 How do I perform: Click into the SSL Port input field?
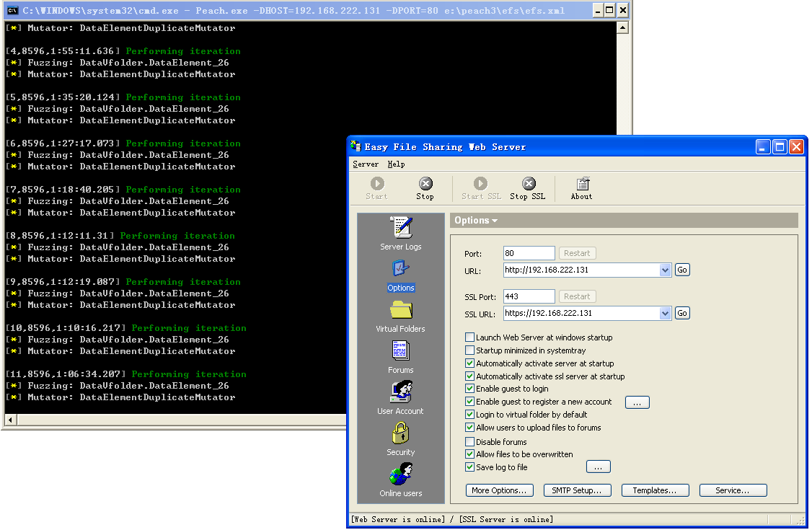click(529, 296)
